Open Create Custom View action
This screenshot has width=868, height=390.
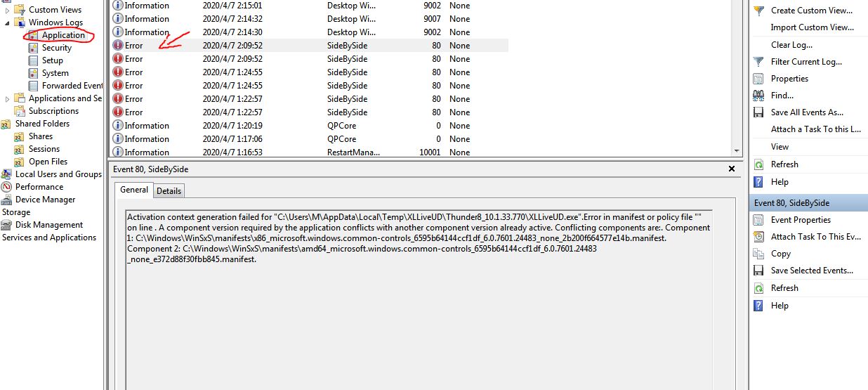click(x=811, y=11)
